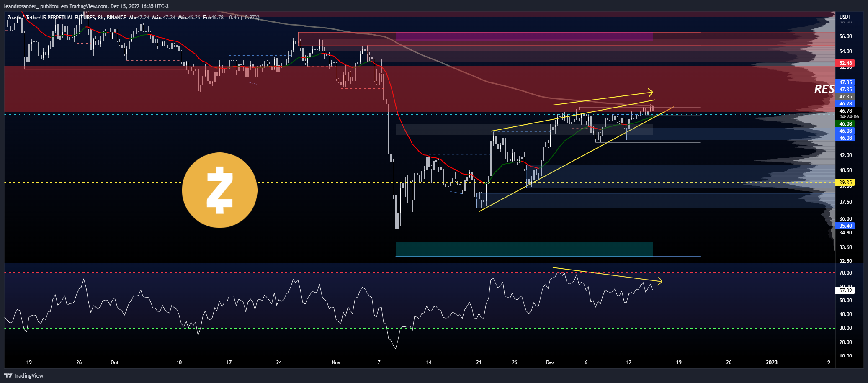Select the red 52.48 price label
The height and width of the screenshot is (383, 868).
845,63
